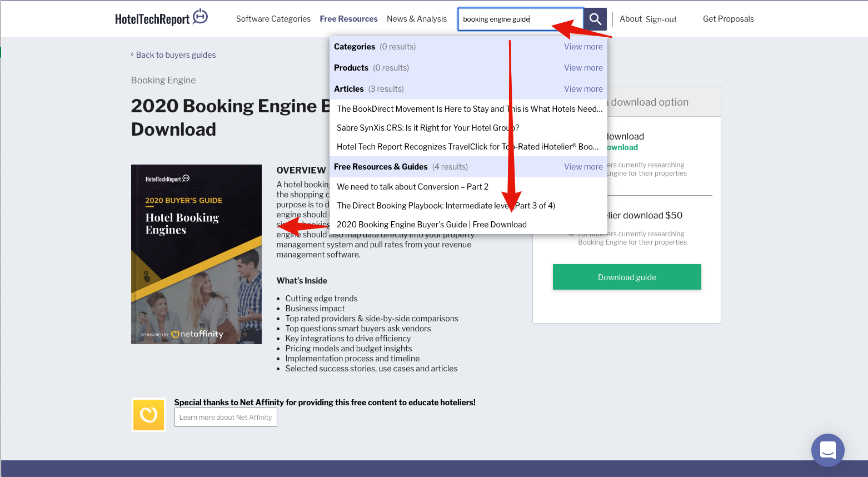This screenshot has height=477, width=868.
Task: Click 'Selected success stories, use cases and articles' bullet
Action: point(371,369)
